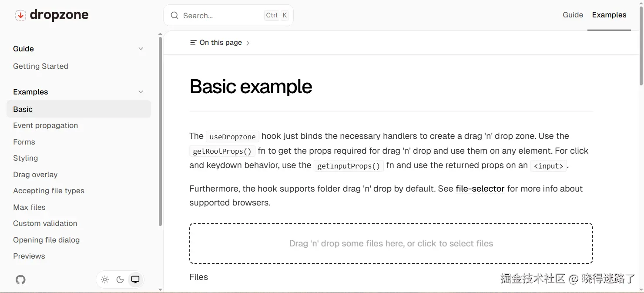Switch to dark theme moon icon
This screenshot has height=293, width=644.
120,280
